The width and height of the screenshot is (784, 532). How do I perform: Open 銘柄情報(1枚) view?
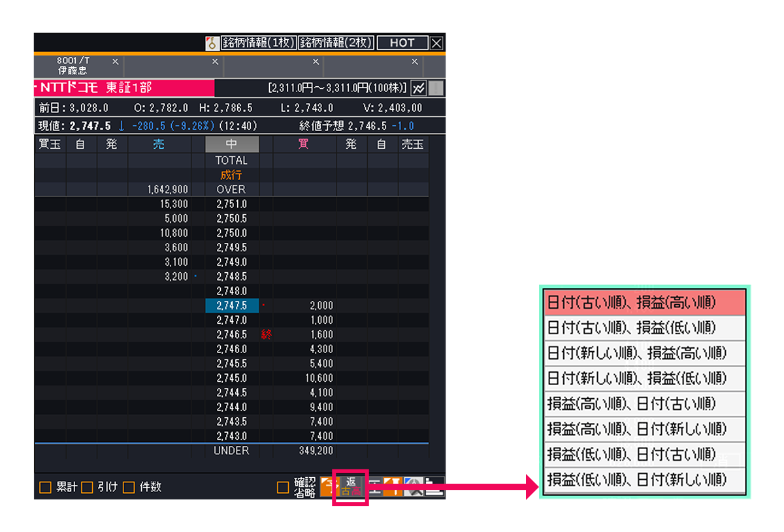pyautogui.click(x=258, y=43)
